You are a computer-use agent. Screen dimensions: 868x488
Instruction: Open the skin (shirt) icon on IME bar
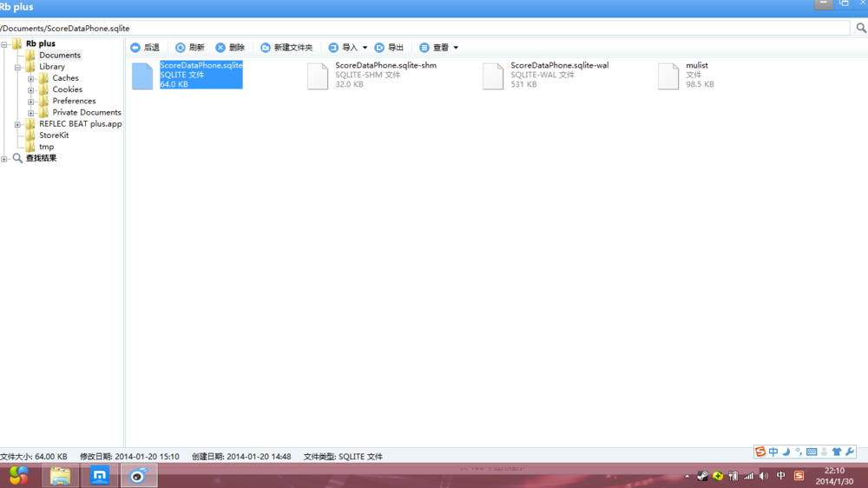837,452
